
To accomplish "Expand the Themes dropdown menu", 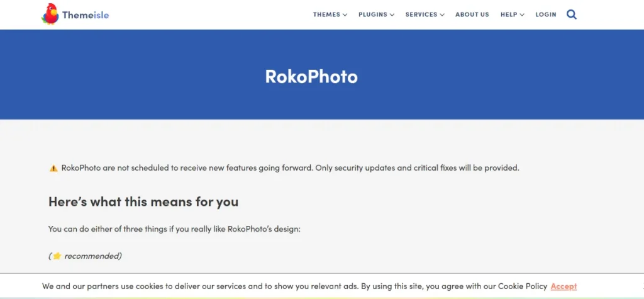I will (330, 14).
